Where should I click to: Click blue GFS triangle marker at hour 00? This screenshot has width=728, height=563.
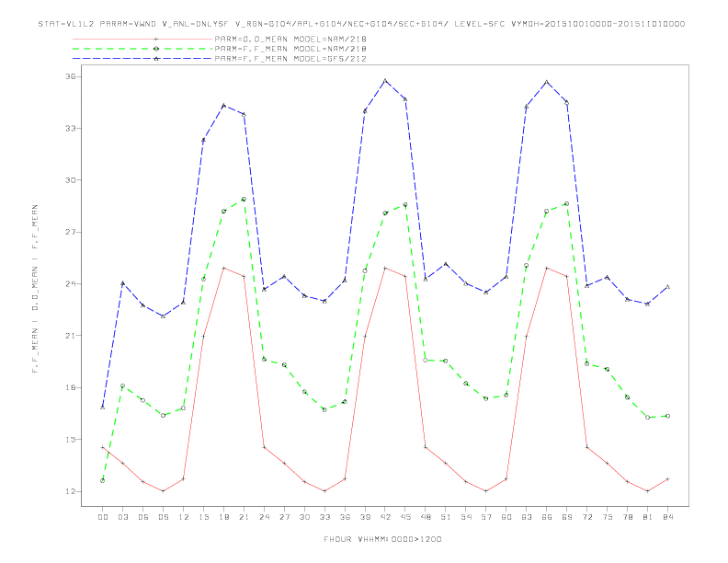pyautogui.click(x=103, y=407)
